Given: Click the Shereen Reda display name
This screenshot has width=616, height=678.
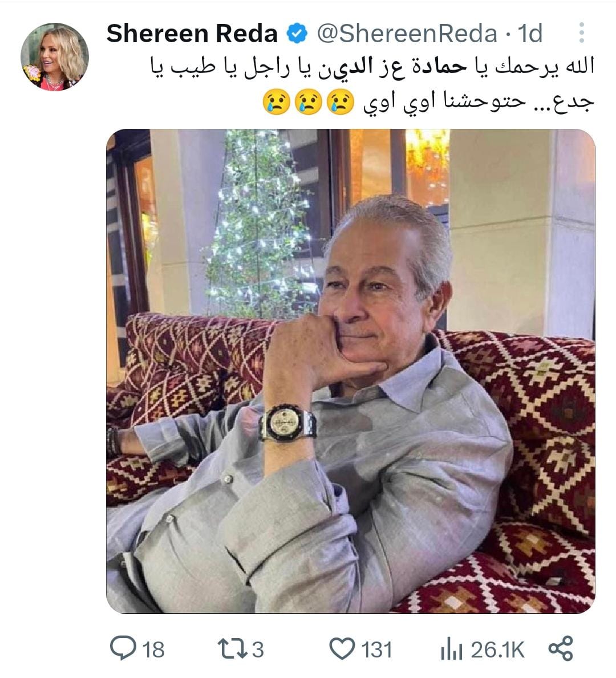Looking at the screenshot, I should [x=192, y=34].
